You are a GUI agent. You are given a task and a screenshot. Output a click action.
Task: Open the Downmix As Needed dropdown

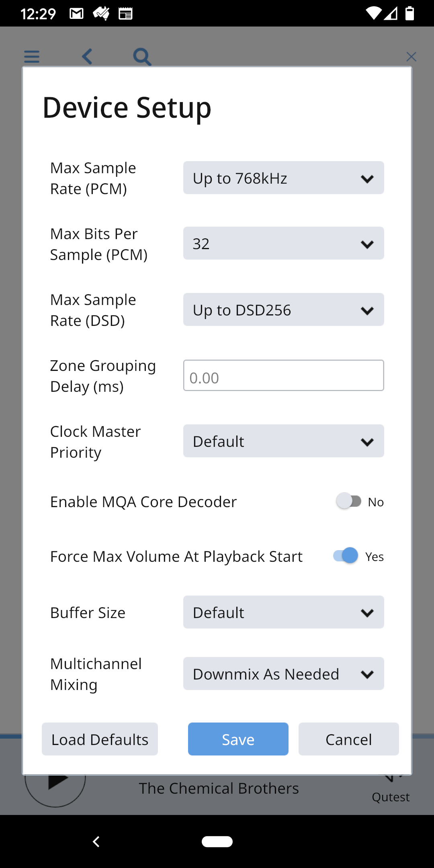284,674
